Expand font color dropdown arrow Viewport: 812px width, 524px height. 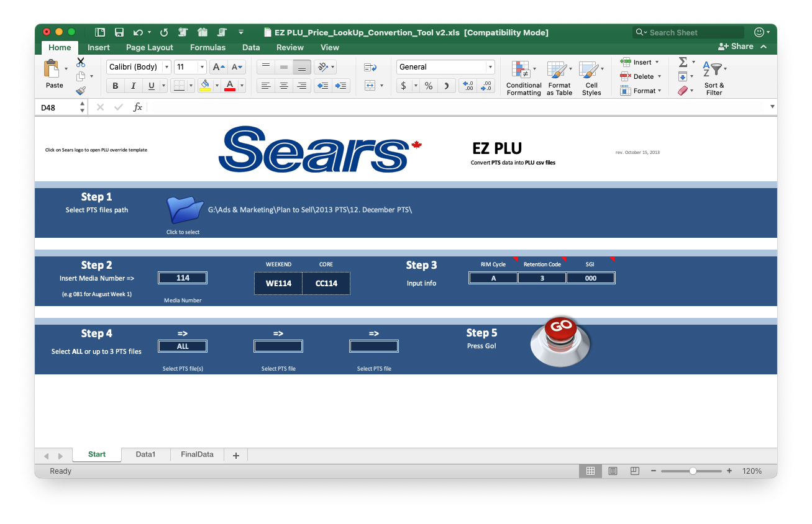[x=242, y=86]
